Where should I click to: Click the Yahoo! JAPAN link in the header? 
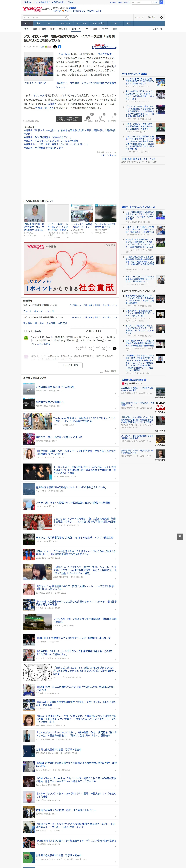(x=116, y=2)
